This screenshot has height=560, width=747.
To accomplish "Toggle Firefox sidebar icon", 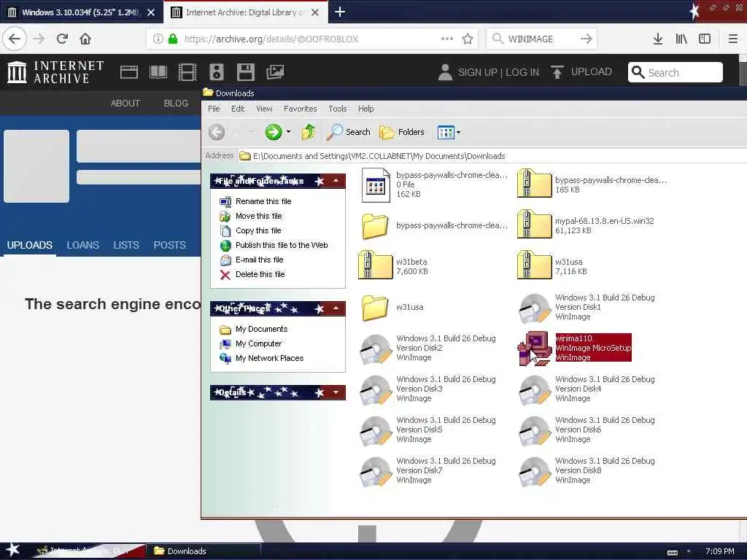I will pos(705,39).
